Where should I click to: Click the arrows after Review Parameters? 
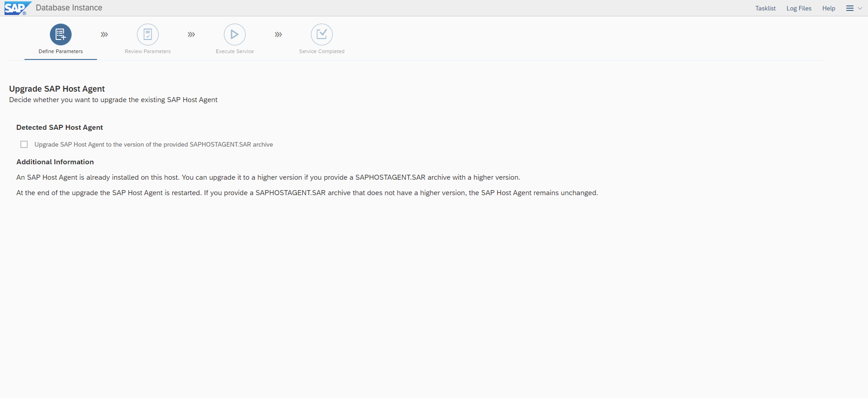191,34
